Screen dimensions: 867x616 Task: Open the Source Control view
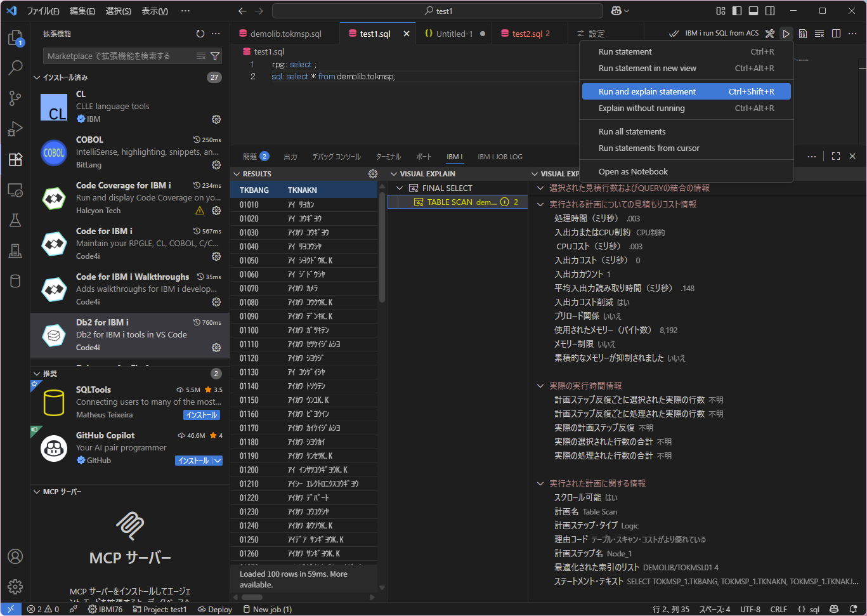(x=15, y=98)
